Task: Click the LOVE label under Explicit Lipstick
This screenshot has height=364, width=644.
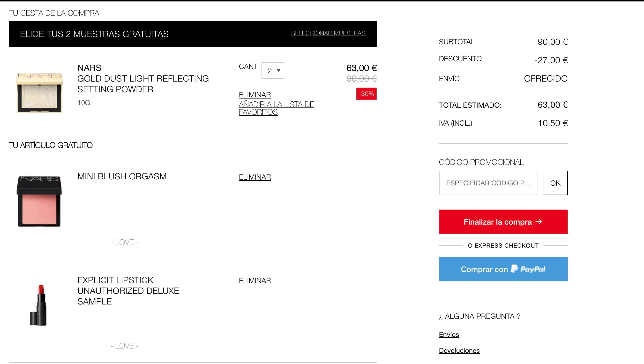Action: point(125,346)
